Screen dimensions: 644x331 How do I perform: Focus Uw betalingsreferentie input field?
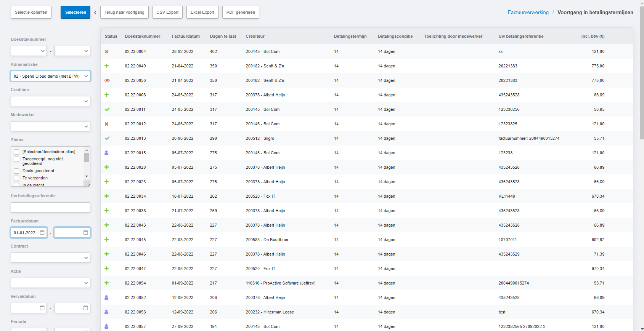point(50,208)
